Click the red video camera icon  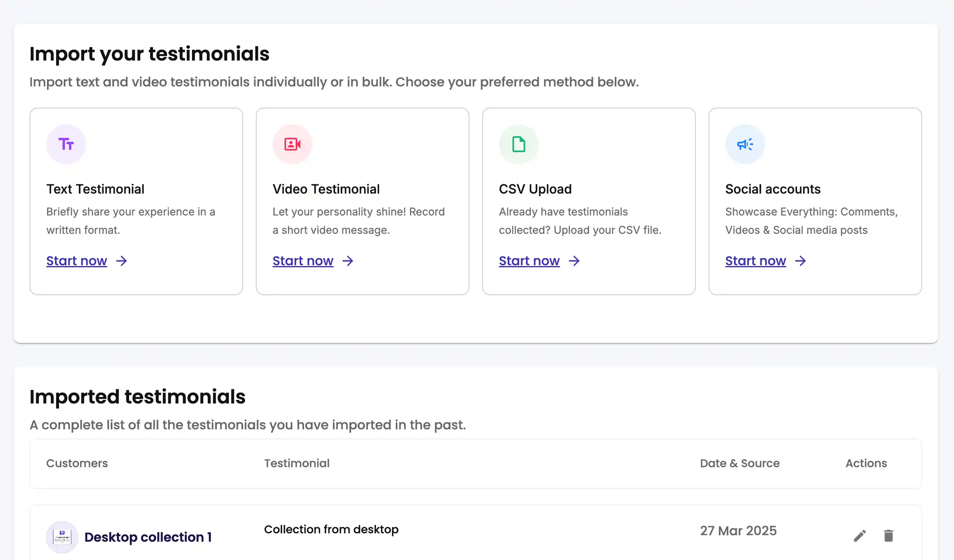pyautogui.click(x=292, y=144)
